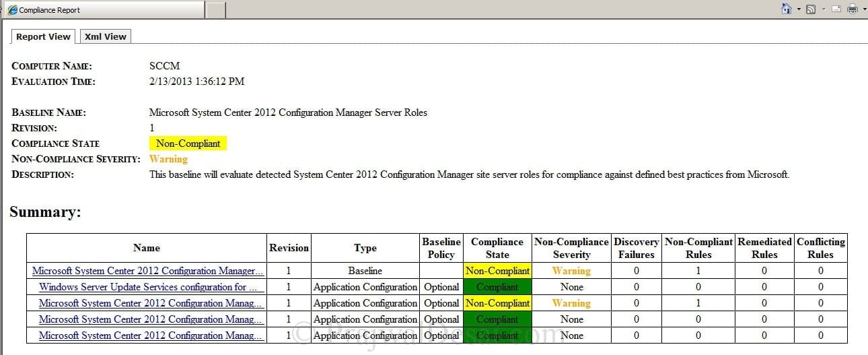Click the Baseline Name label
Image resolution: width=868 pixels, height=355 pixels.
pyautogui.click(x=49, y=112)
